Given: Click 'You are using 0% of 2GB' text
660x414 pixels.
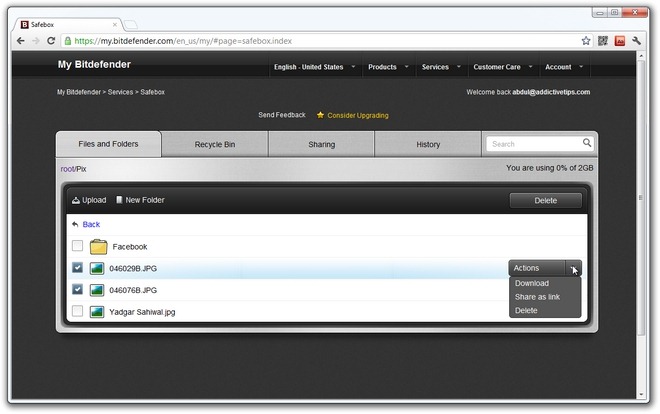Looking at the screenshot, I should point(550,168).
